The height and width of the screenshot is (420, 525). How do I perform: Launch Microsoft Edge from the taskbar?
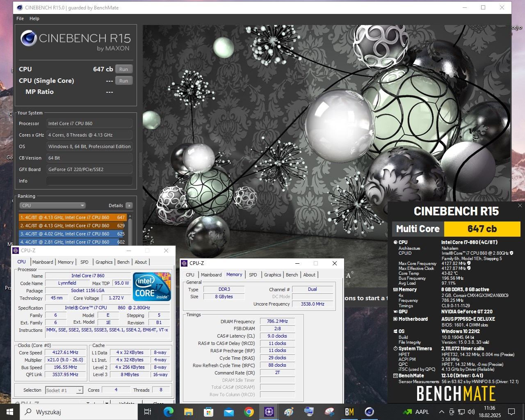[x=168, y=412]
